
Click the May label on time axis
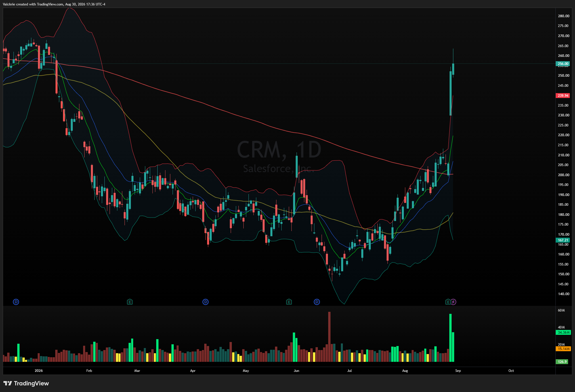(x=246, y=371)
